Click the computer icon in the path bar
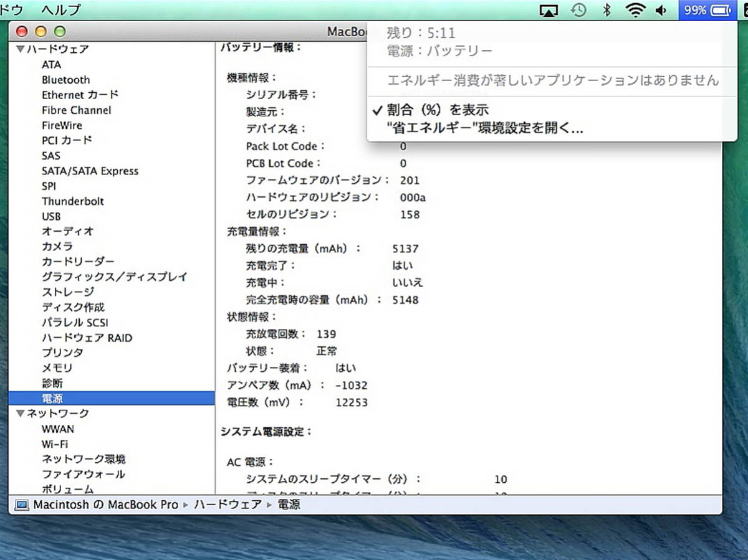The image size is (748, 560). (x=22, y=505)
